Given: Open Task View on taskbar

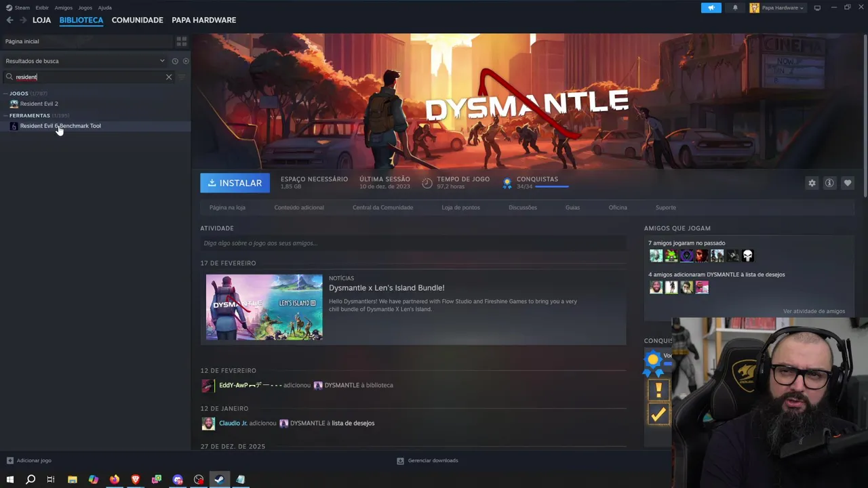Looking at the screenshot, I should point(51,479).
